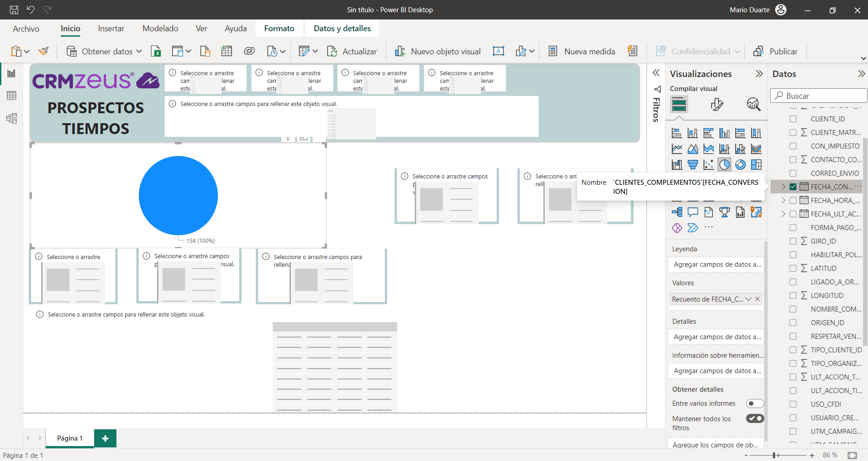Select the pie chart visualization icon
This screenshot has width=868, height=461.
[x=724, y=165]
